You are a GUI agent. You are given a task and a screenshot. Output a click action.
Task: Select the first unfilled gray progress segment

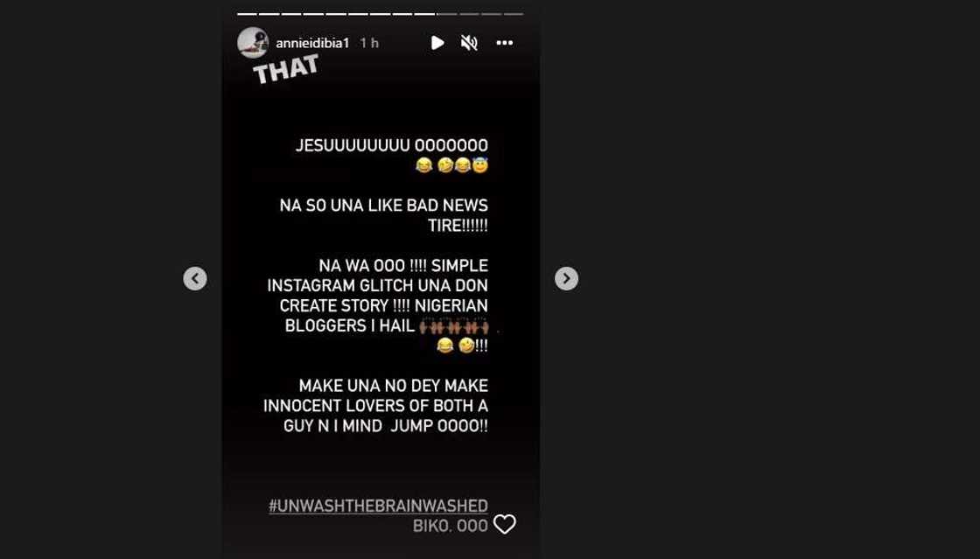pyautogui.click(x=447, y=14)
